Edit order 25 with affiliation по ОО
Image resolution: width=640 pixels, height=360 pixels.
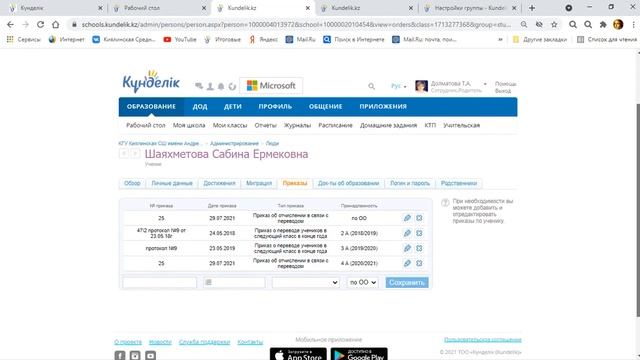pyautogui.click(x=407, y=218)
